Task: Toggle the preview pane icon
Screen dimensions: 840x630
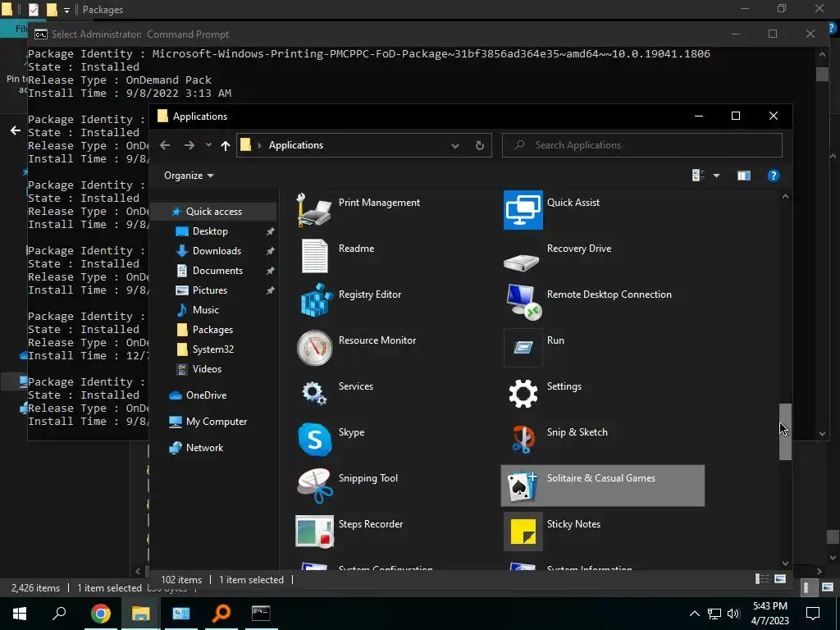Action: point(743,176)
